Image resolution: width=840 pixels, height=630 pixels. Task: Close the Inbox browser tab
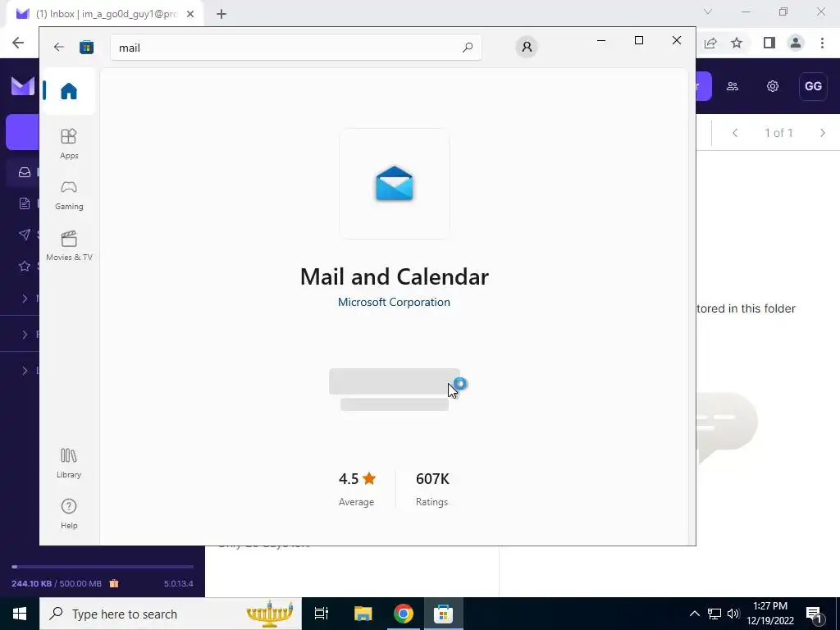pyautogui.click(x=190, y=15)
